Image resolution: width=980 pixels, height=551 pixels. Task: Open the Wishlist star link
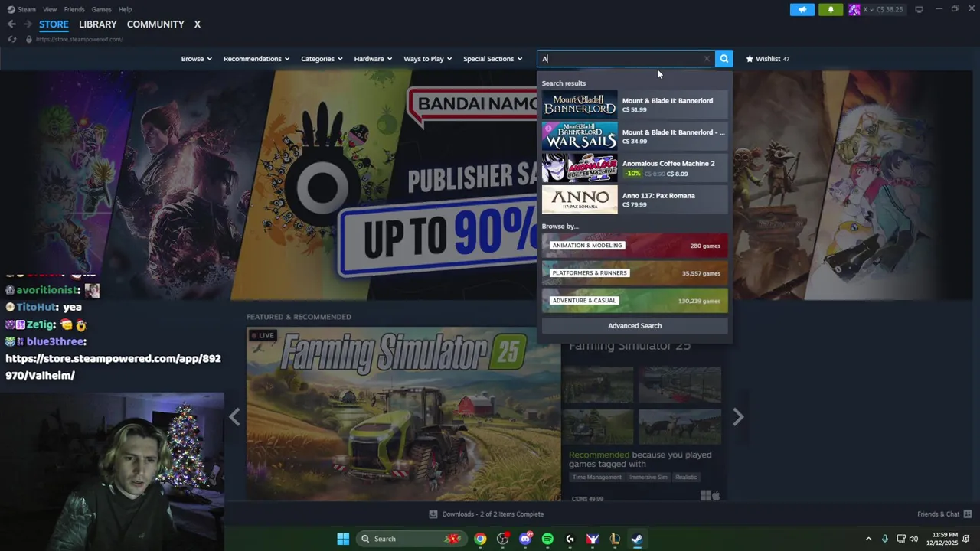pos(767,59)
